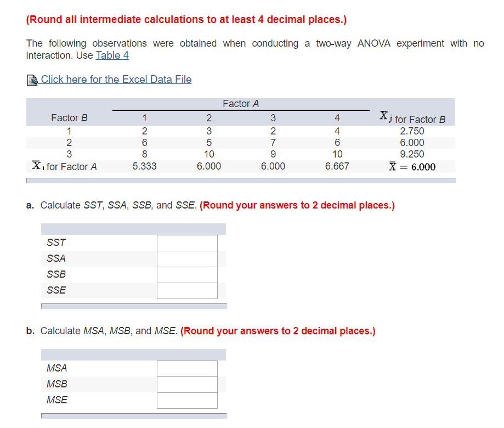Click inside the MSA answer field

tap(186, 368)
